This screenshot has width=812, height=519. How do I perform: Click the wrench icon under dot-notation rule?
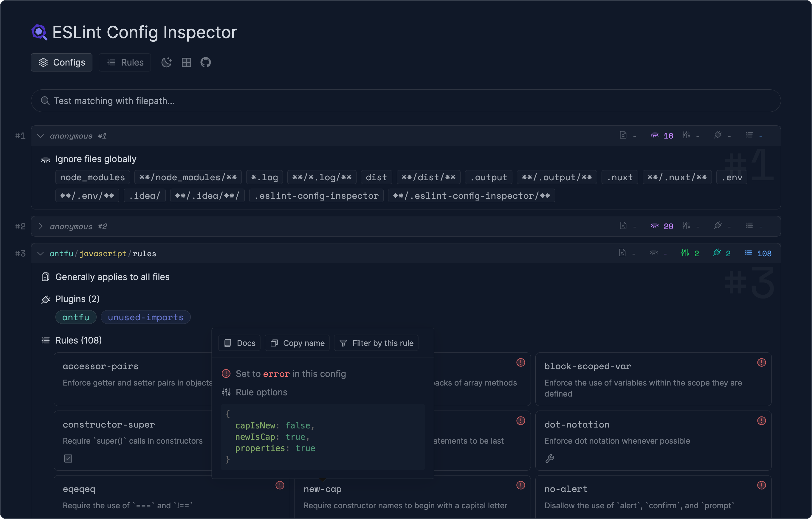[x=550, y=458]
